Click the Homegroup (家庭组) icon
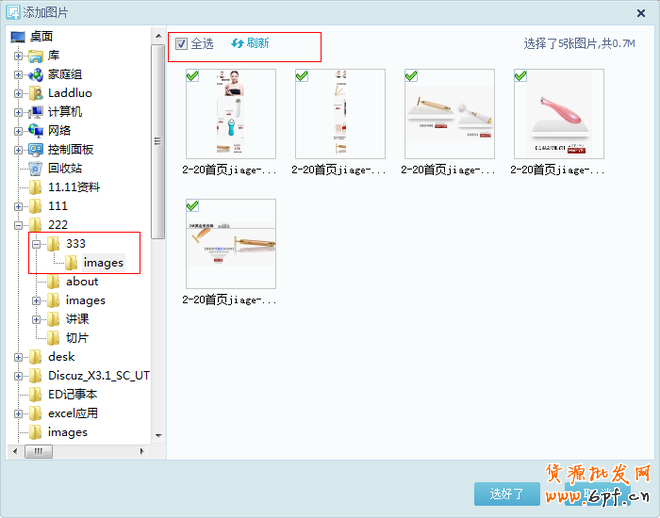 (37, 74)
